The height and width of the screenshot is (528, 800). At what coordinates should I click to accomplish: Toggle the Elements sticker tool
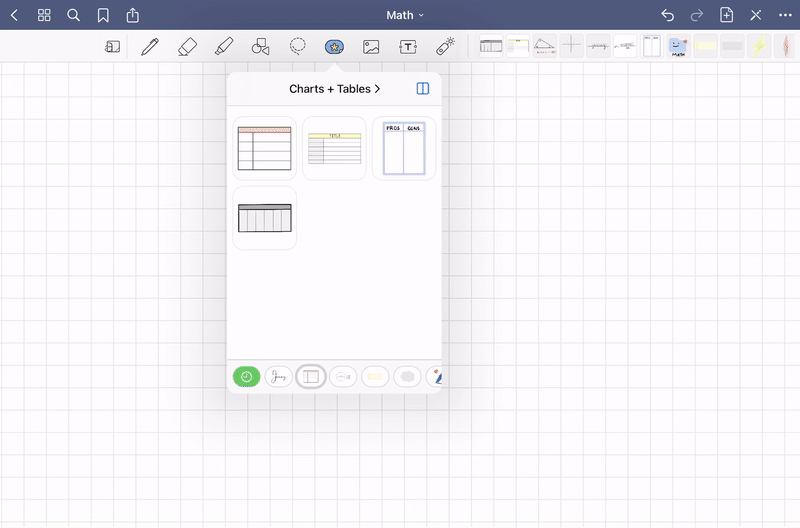[334, 46]
